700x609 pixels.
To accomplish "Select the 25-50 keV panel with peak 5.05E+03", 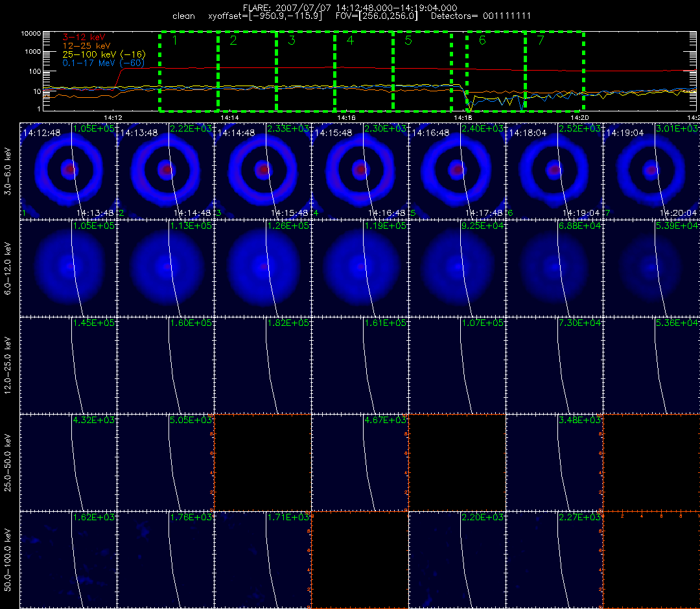I will pyautogui.click(x=166, y=462).
